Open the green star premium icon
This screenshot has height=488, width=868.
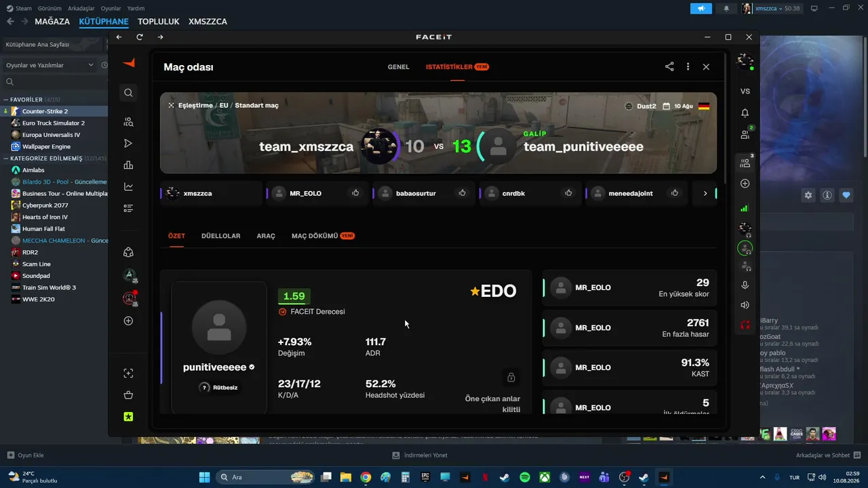coord(128,417)
